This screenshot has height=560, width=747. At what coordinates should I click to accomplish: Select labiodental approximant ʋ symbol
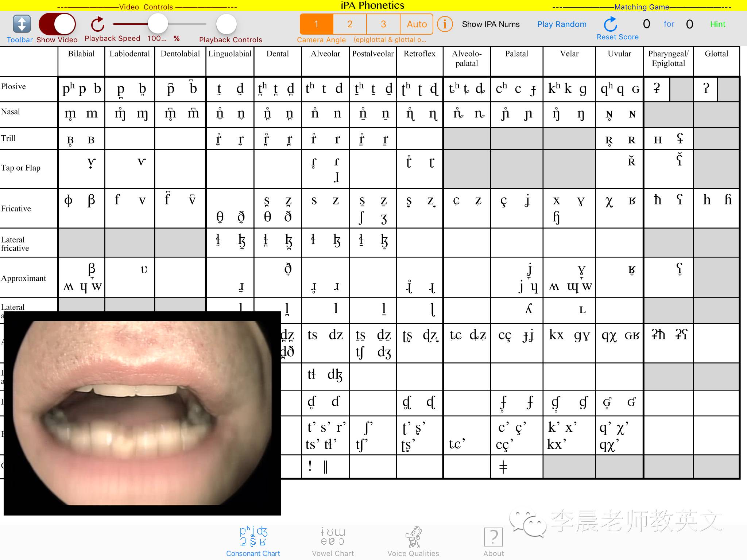[x=144, y=269]
